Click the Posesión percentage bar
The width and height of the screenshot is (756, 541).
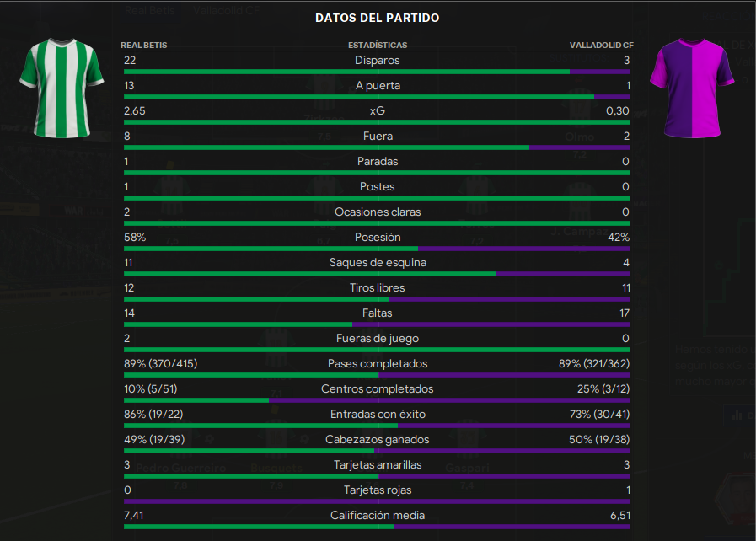tap(377, 249)
